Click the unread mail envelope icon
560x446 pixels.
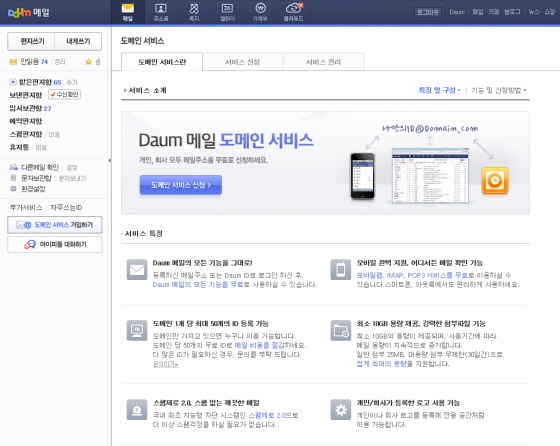13,62
